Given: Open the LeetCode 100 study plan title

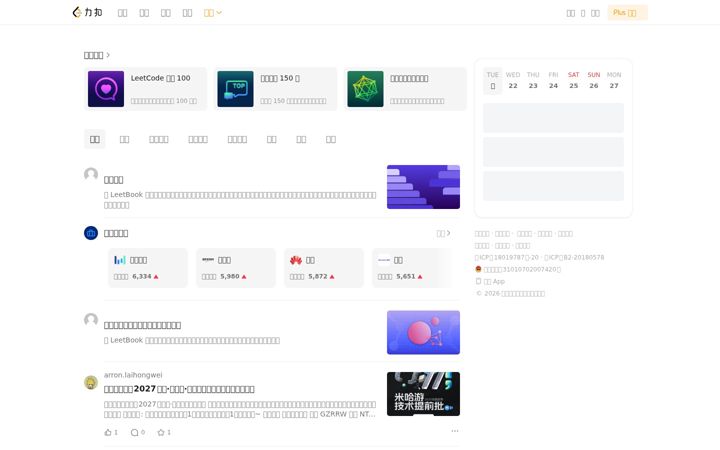Looking at the screenshot, I should click(x=161, y=78).
